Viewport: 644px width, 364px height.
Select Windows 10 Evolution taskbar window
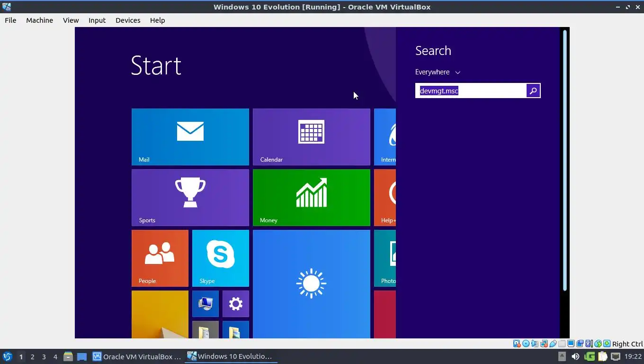tap(231, 356)
